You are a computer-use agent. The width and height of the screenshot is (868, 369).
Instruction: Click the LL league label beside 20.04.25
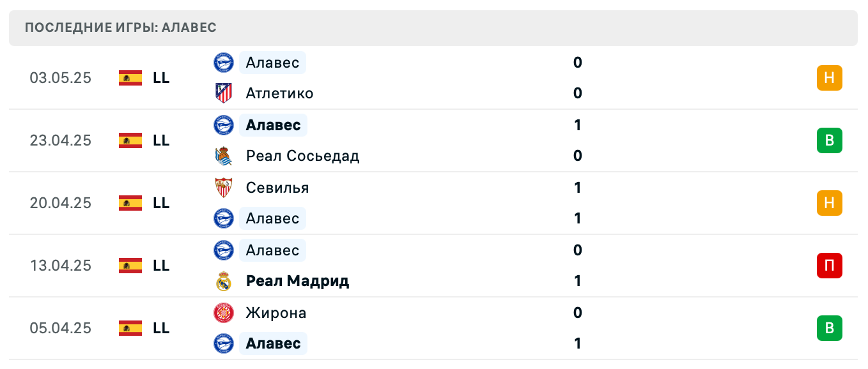pyautogui.click(x=162, y=203)
